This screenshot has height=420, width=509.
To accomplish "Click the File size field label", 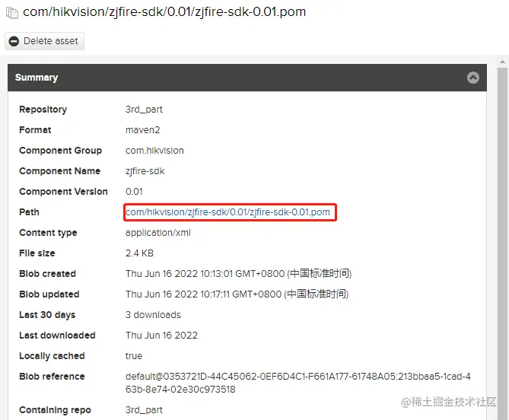I will 37,253.
